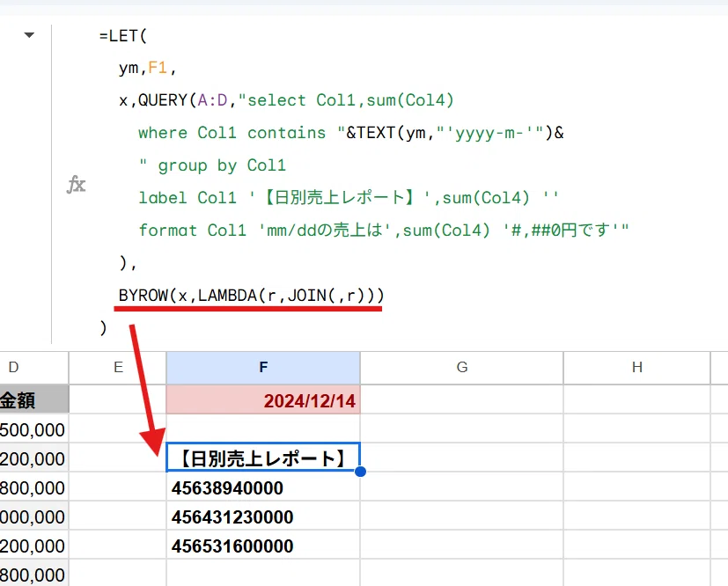Select column E header
The height and width of the screenshot is (586, 728).
coord(118,368)
